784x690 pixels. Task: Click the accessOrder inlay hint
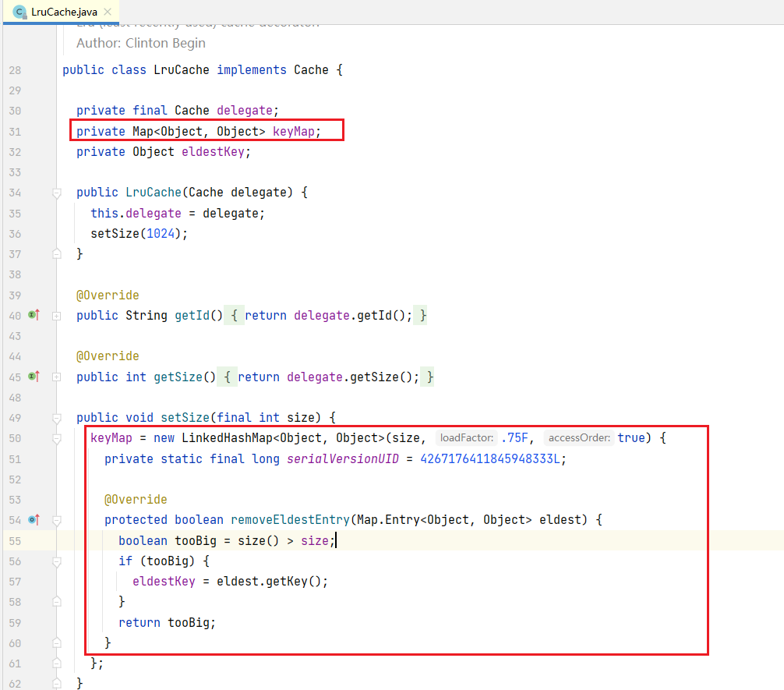point(578,438)
